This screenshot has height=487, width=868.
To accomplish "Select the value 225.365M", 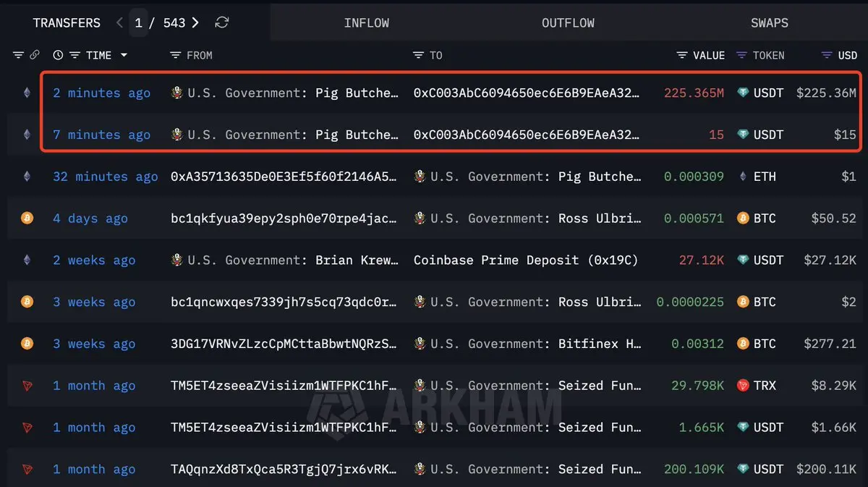I will click(x=694, y=93).
